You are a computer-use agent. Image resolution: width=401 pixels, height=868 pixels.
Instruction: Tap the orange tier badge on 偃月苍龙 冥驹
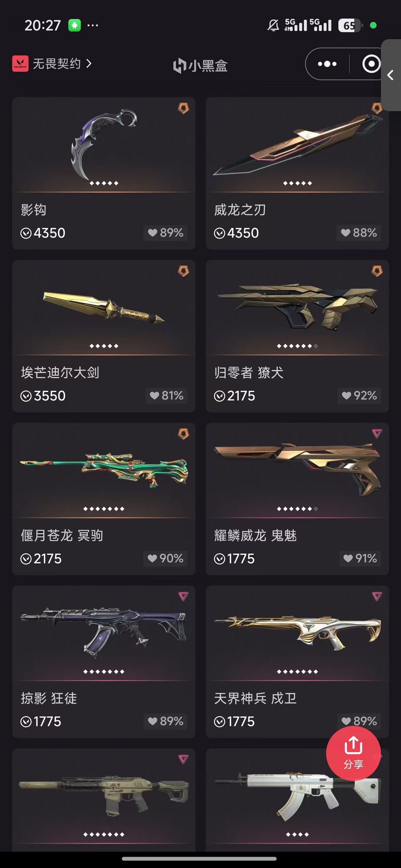183,434
